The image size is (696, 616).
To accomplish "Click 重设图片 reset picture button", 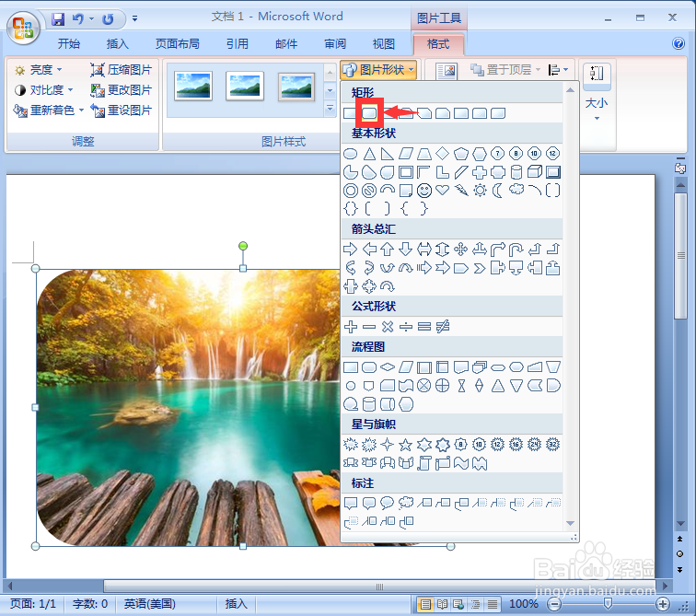I will (x=122, y=110).
